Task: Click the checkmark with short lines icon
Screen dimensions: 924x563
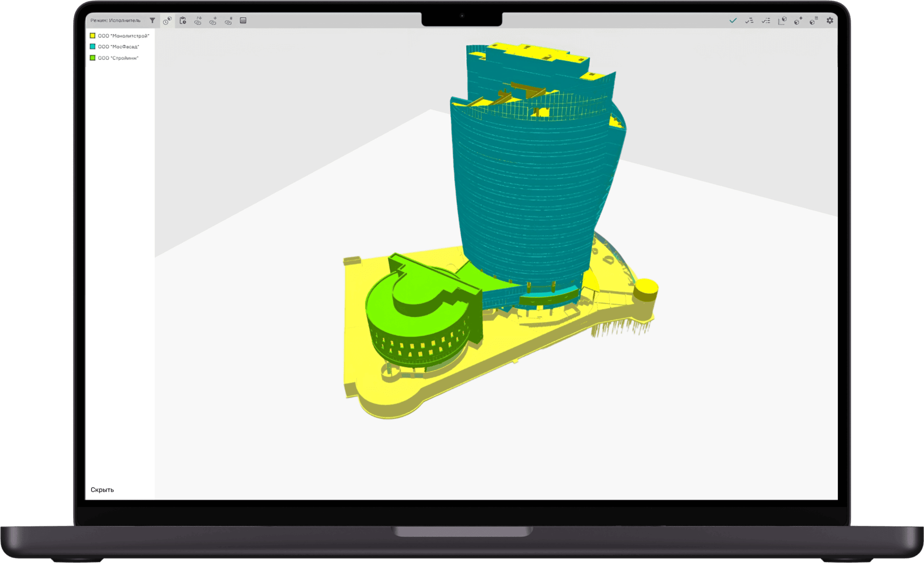Action: point(749,21)
